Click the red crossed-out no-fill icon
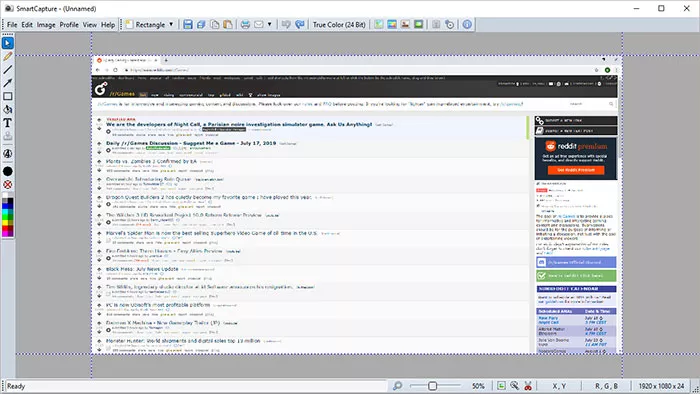Screen dimensions: 700x394 8,185
